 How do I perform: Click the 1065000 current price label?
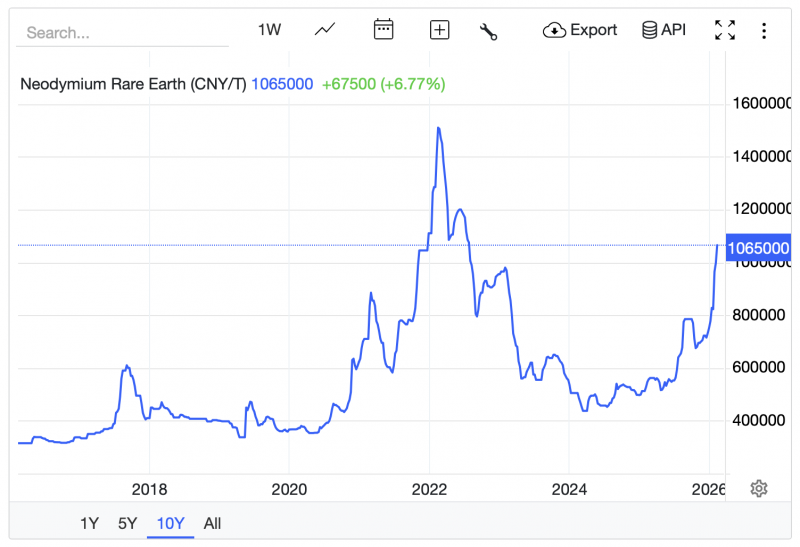click(x=758, y=248)
